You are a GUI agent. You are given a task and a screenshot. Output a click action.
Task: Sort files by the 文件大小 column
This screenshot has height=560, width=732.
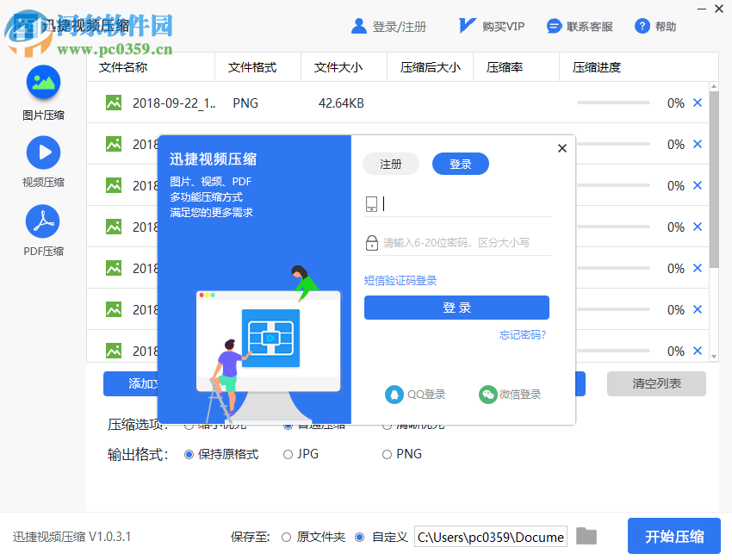pyautogui.click(x=336, y=66)
